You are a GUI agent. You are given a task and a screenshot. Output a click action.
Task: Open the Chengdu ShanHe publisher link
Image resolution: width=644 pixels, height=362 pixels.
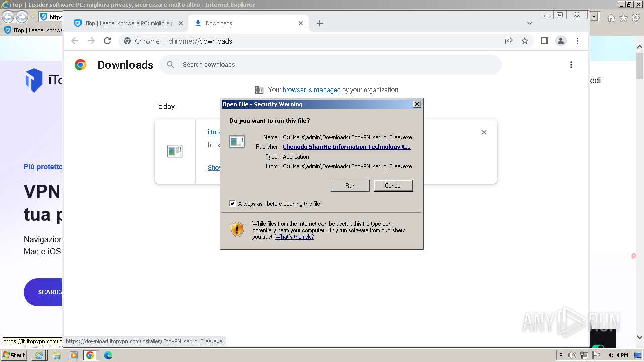(346, 147)
